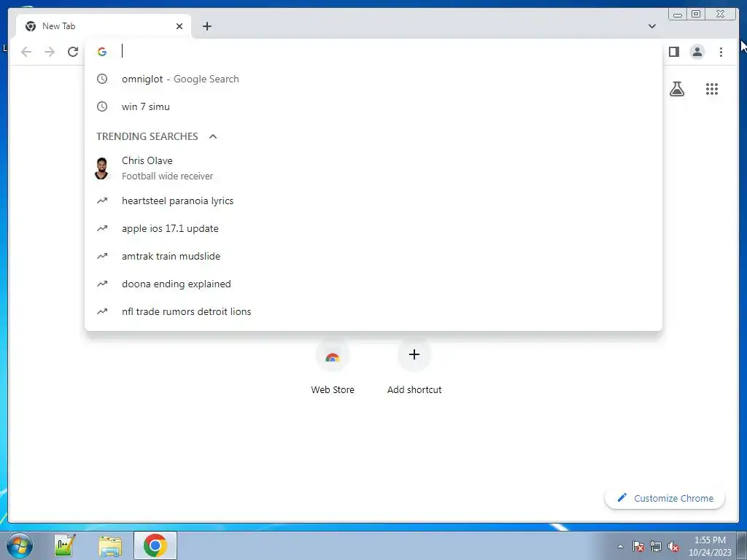Choose the Chris Olave trending suggestion
The height and width of the screenshot is (560, 747).
point(373,168)
